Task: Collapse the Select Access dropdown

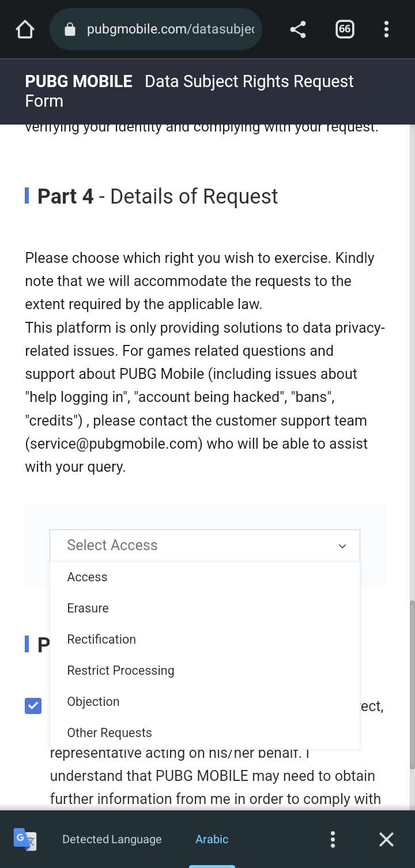Action: 342,546
